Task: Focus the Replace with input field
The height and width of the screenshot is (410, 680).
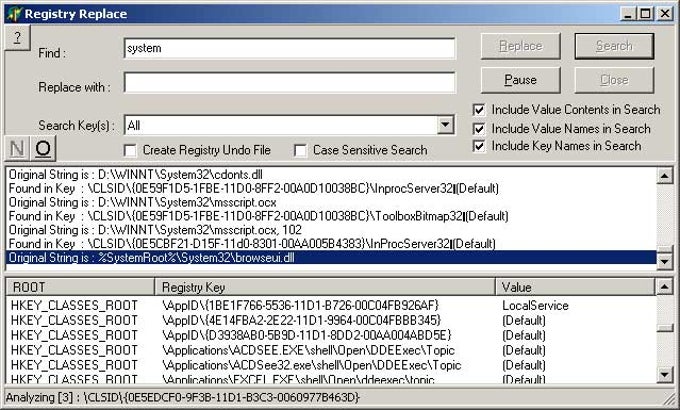Action: (x=289, y=83)
